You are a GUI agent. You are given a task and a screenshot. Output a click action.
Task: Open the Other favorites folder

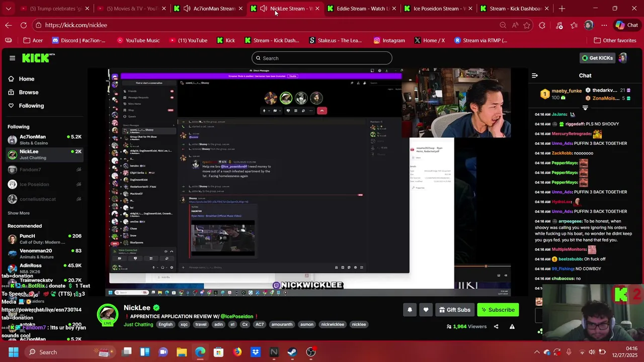click(615, 40)
